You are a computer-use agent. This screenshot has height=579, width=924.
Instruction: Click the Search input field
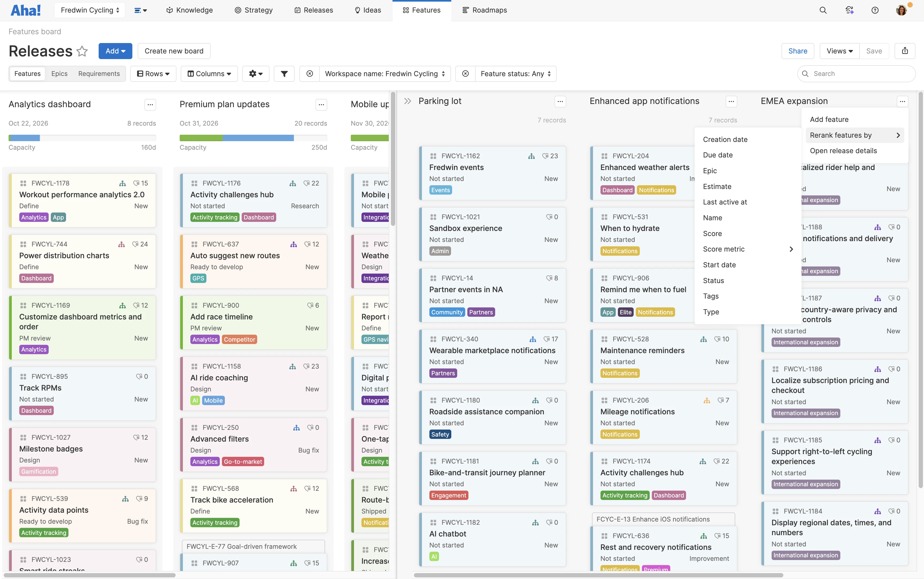856,74
